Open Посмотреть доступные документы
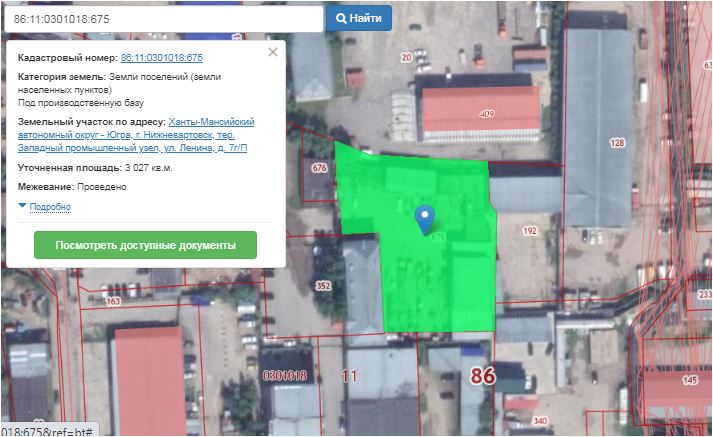713x437 pixels. [145, 245]
